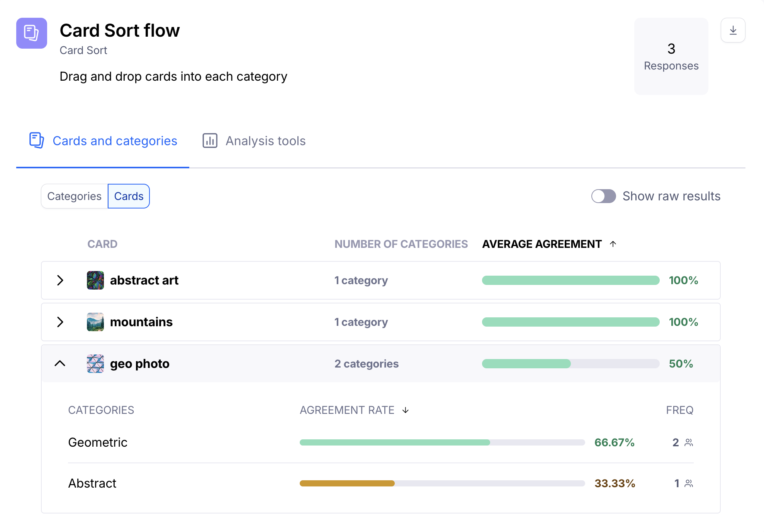Expand the mountains card row
Image resolution: width=764 pixels, height=532 pixels.
60,322
